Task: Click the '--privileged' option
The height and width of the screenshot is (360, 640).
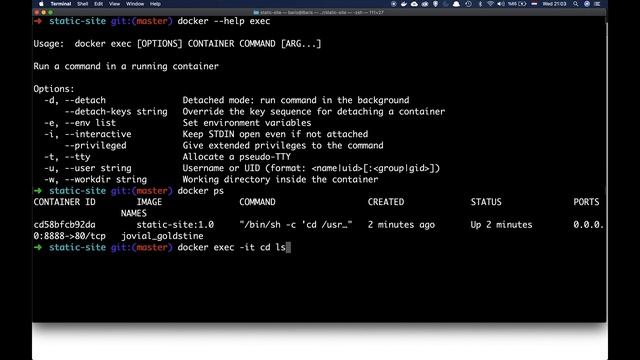Action: coord(96,145)
